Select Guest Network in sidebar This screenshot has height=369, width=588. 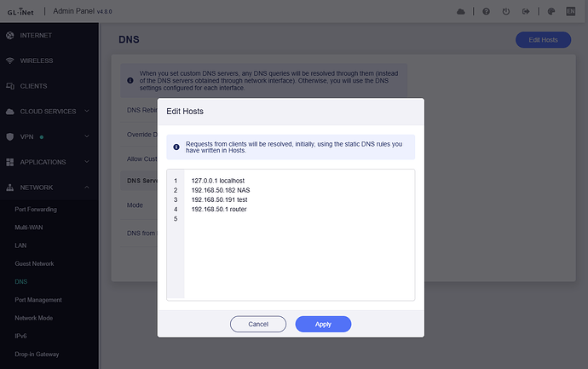34,263
